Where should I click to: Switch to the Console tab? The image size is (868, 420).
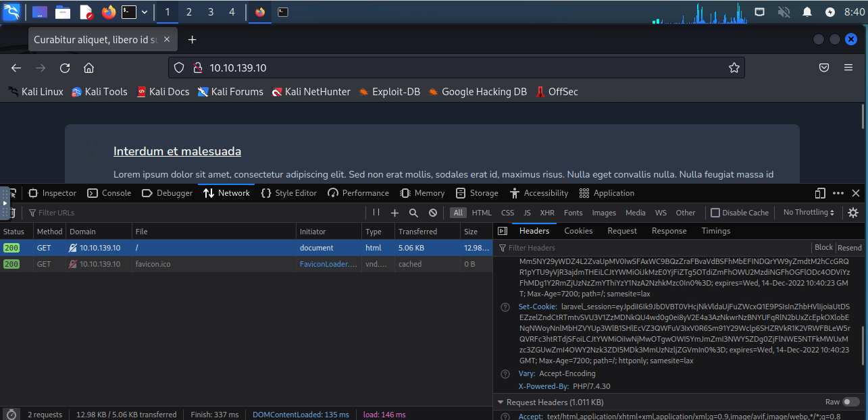109,193
